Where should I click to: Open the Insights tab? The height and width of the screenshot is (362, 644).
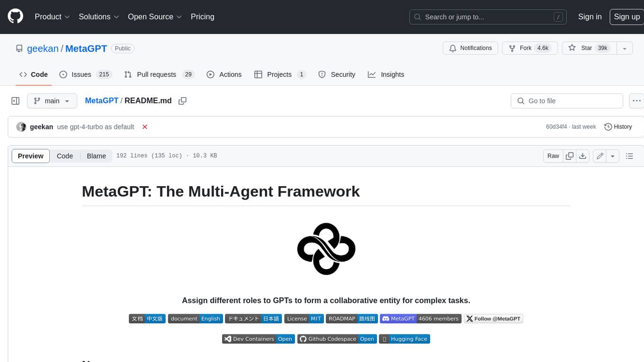point(386,74)
